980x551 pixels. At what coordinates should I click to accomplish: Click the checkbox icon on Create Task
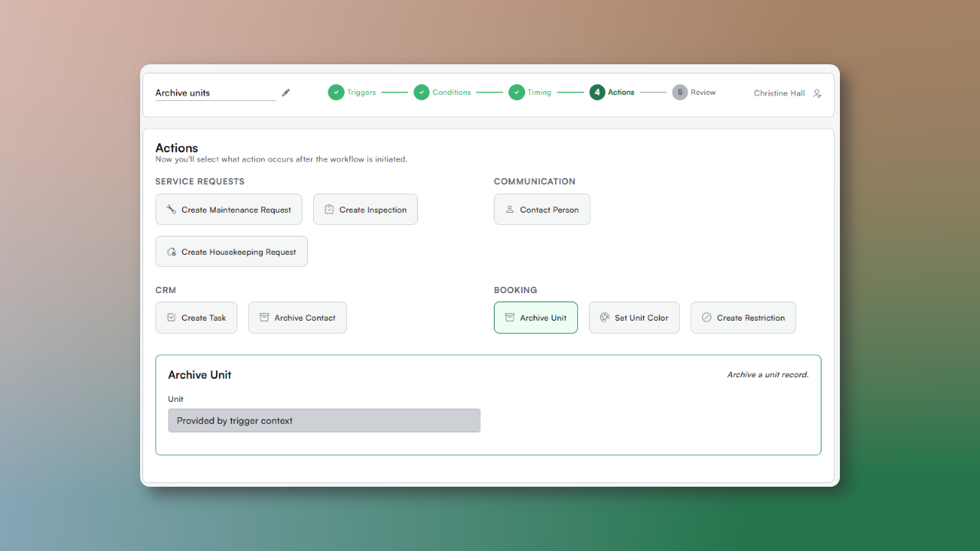click(171, 318)
